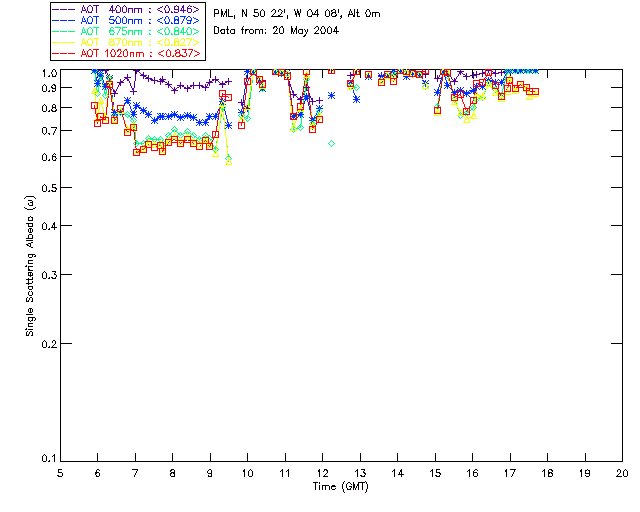Click the y-axis tick label 0.2
The width and height of the screenshot is (640, 512).
[x=49, y=344]
